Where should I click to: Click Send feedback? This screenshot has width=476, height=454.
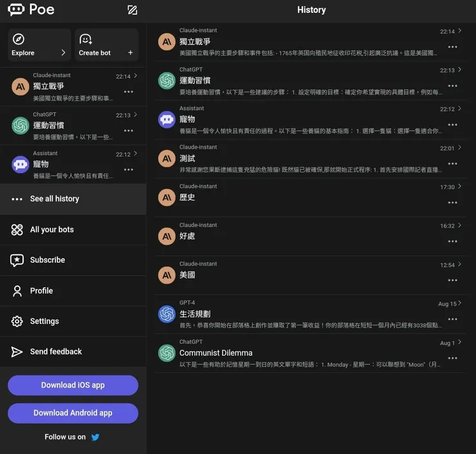pyautogui.click(x=73, y=351)
